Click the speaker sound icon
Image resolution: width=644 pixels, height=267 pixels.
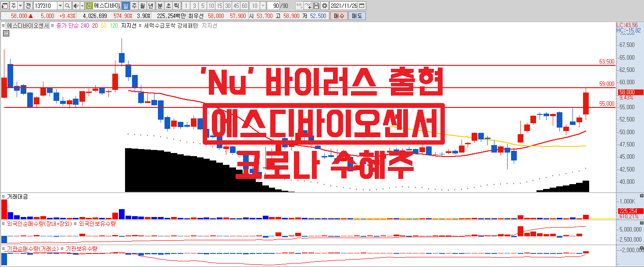[75, 6]
